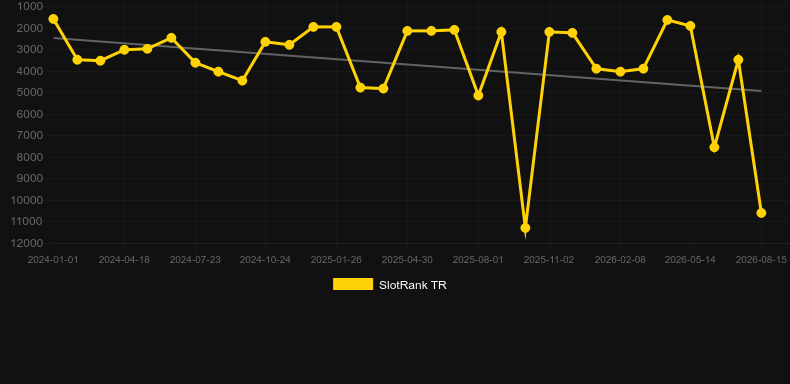The height and width of the screenshot is (384, 790).
Task: Select the data point for 2025-08-01
Action: 478,95
